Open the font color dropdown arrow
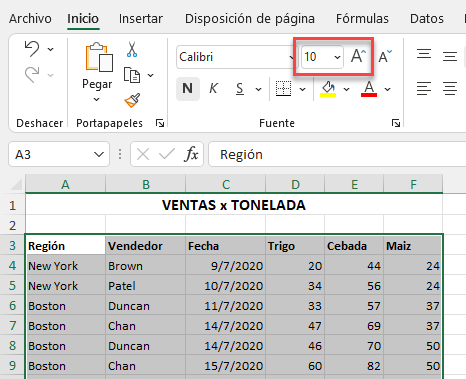 coord(387,89)
